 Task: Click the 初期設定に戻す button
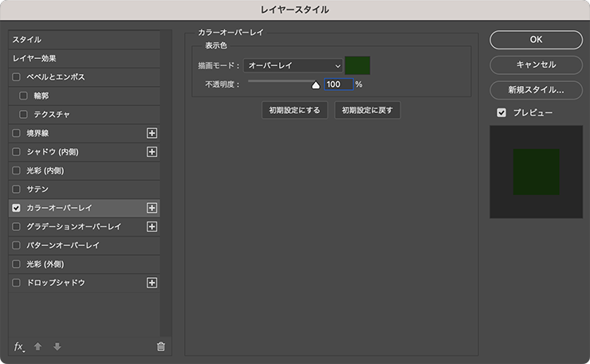(368, 110)
